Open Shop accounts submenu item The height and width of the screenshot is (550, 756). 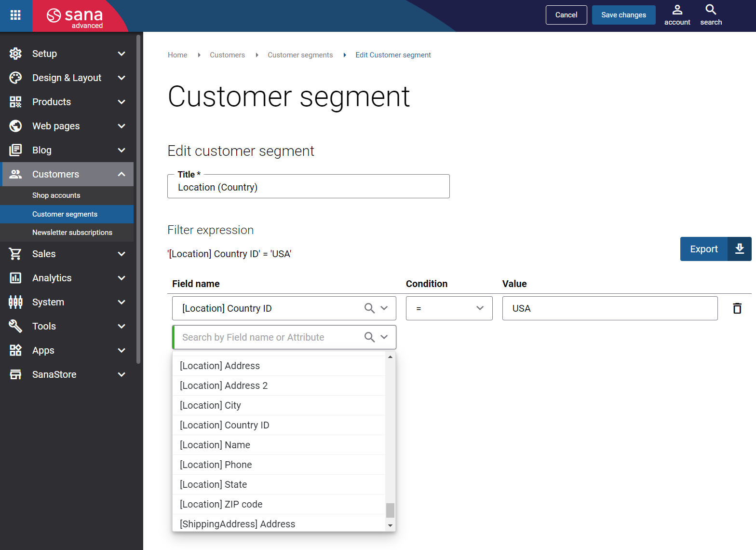pos(67,195)
